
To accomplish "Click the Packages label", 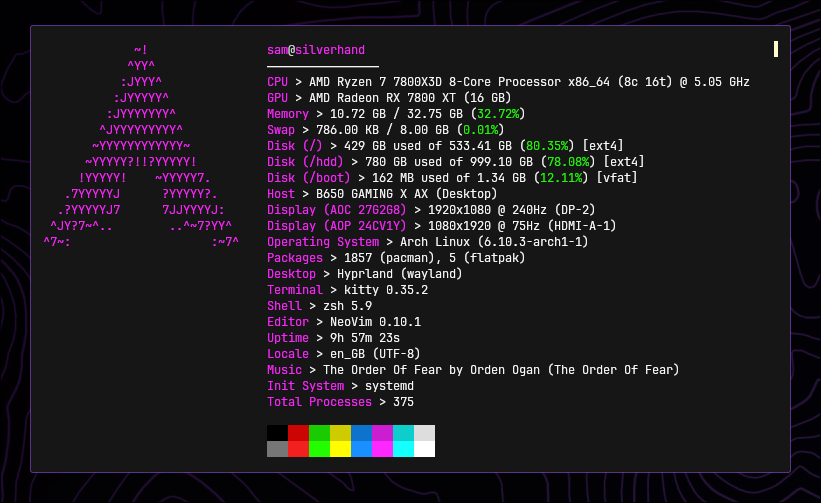I will pos(295,258).
